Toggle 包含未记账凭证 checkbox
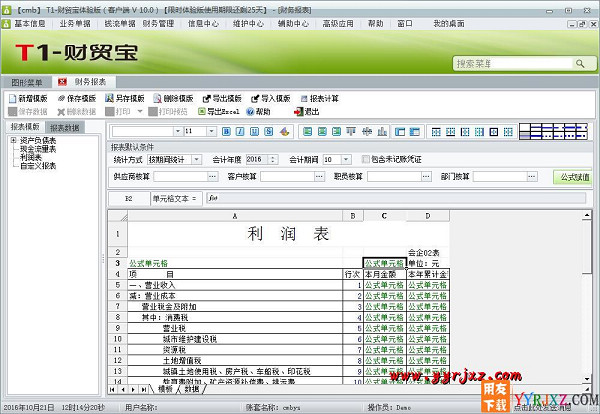Screen dimensions: 600x414 pyautogui.click(x=366, y=159)
